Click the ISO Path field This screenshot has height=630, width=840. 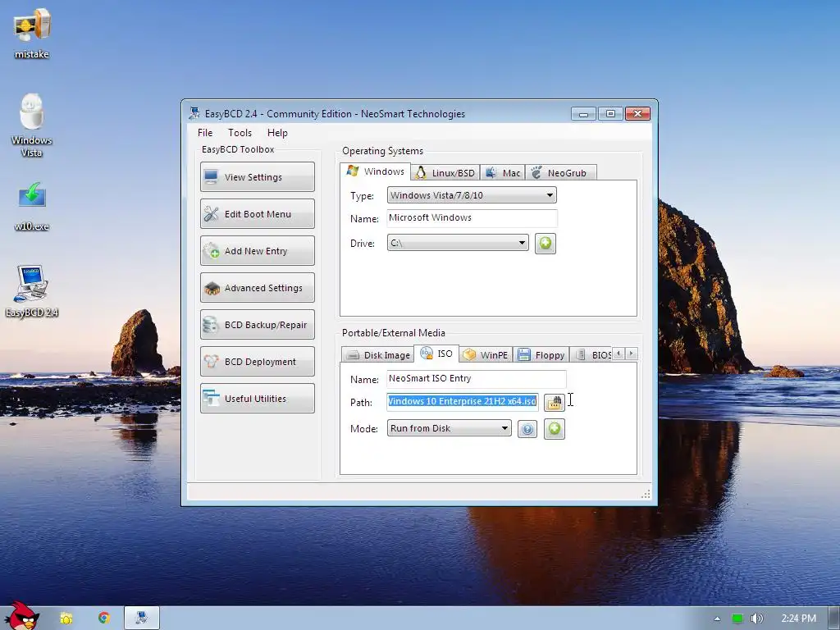[x=463, y=402]
